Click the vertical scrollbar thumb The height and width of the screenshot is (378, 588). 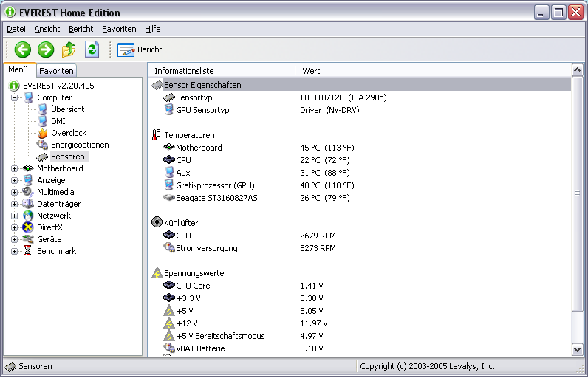point(577,193)
